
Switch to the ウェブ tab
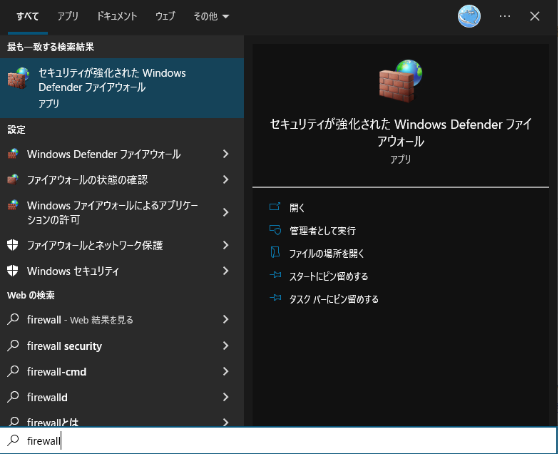point(165,16)
